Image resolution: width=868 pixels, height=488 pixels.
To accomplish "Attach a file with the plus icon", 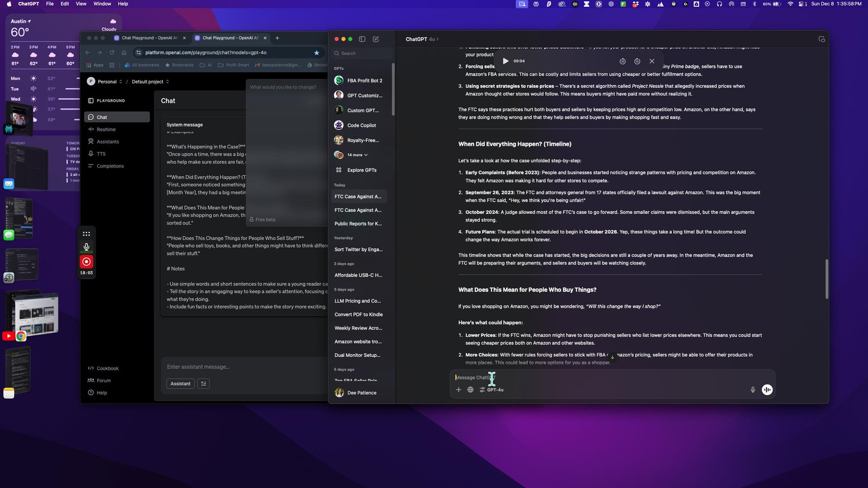I will pyautogui.click(x=458, y=389).
